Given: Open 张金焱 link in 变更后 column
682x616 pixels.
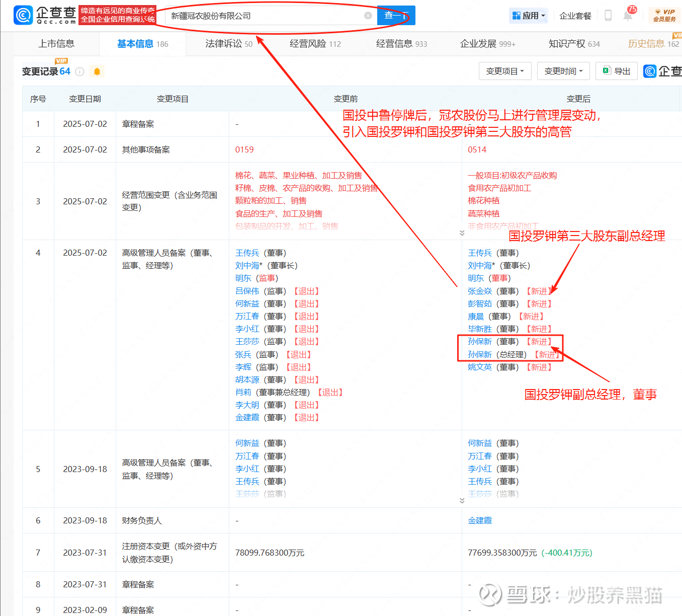Looking at the screenshot, I should tap(480, 291).
